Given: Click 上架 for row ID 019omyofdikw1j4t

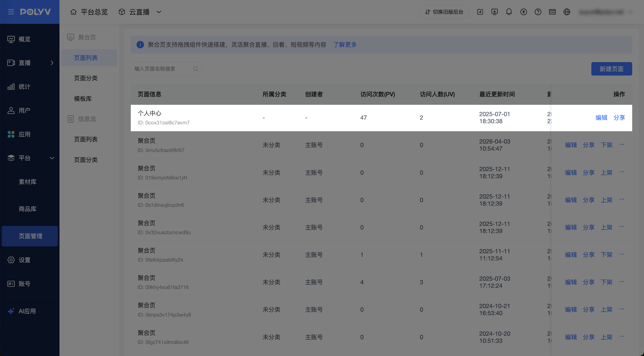Looking at the screenshot, I should pyautogui.click(x=606, y=172).
